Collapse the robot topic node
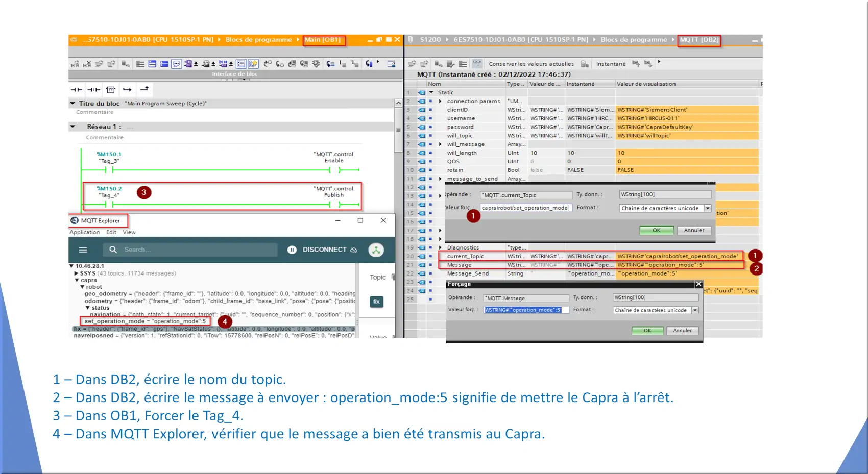The height and width of the screenshot is (474, 868). pos(82,287)
